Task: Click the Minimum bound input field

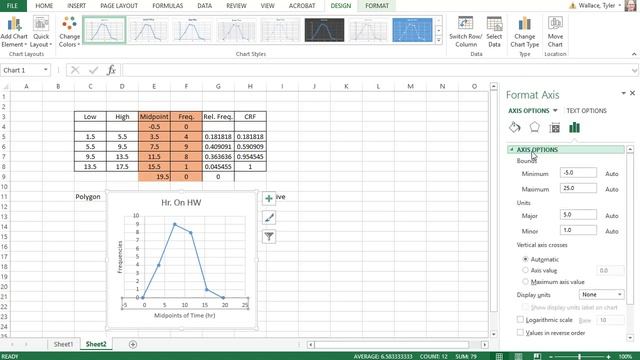Action: pyautogui.click(x=578, y=173)
